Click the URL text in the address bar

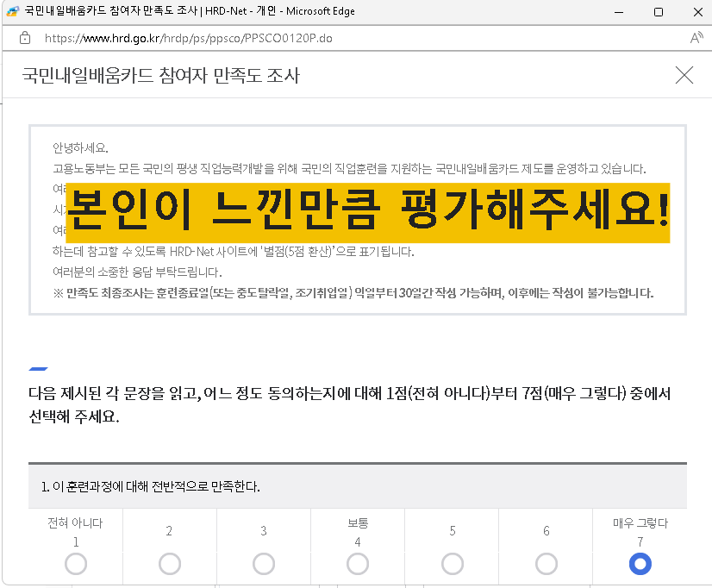(189, 38)
